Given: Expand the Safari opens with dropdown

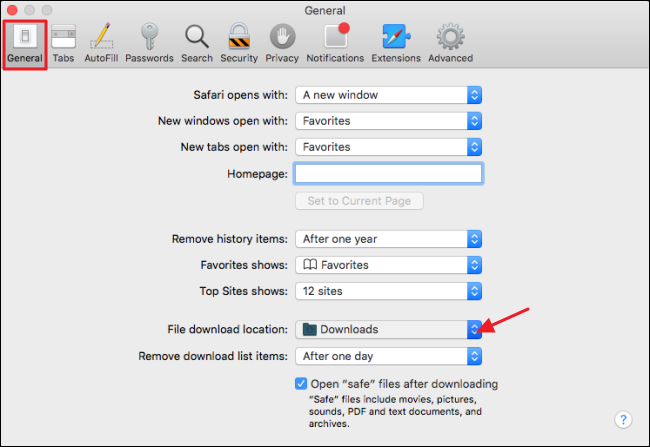Looking at the screenshot, I should (x=388, y=95).
